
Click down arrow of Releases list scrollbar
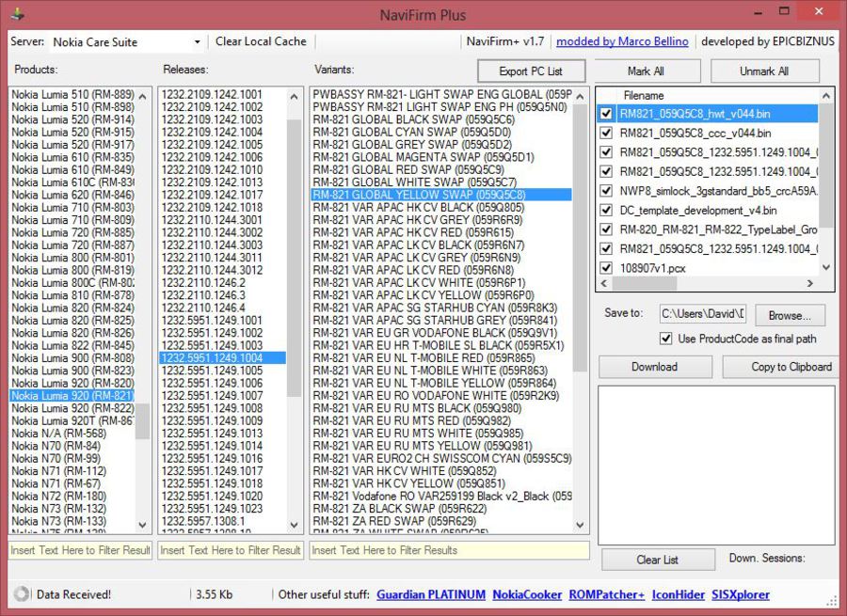click(294, 524)
